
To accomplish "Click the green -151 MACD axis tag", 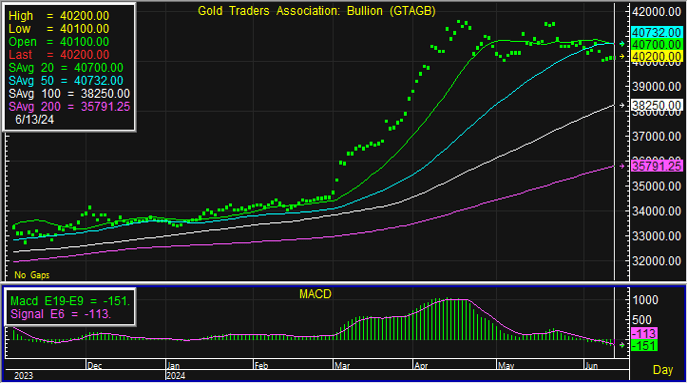I will click(x=644, y=346).
